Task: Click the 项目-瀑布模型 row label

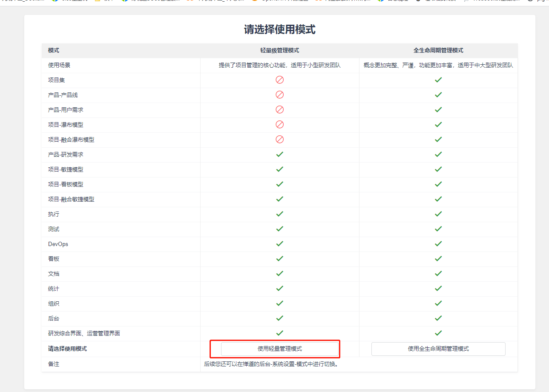Action: [x=66, y=125]
